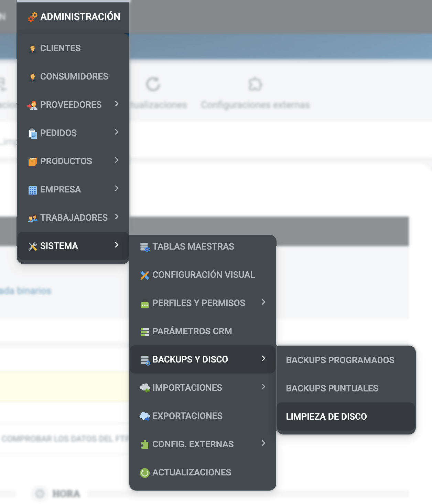
Task: Select Backups Puntuales from the submenu
Action: pos(346,388)
